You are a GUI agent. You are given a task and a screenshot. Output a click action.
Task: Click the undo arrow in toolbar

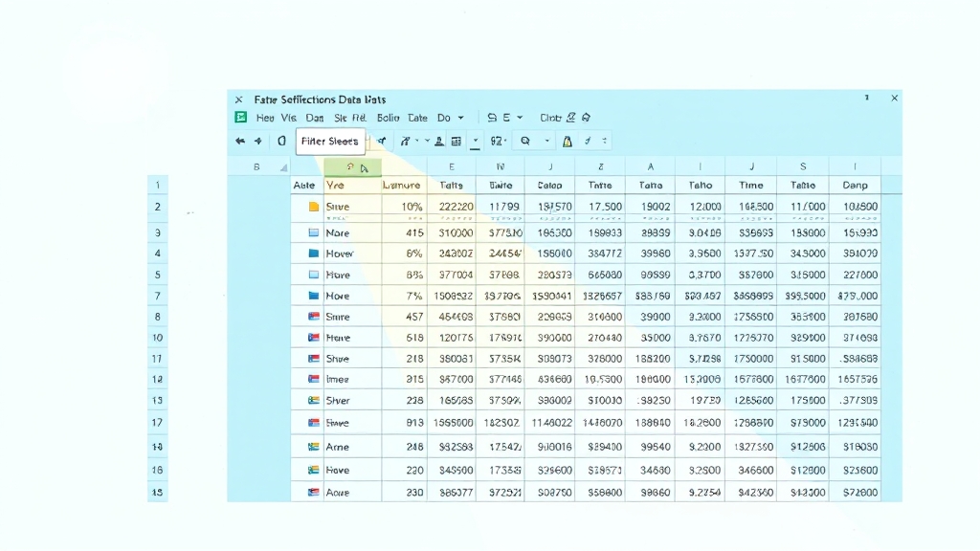point(240,142)
